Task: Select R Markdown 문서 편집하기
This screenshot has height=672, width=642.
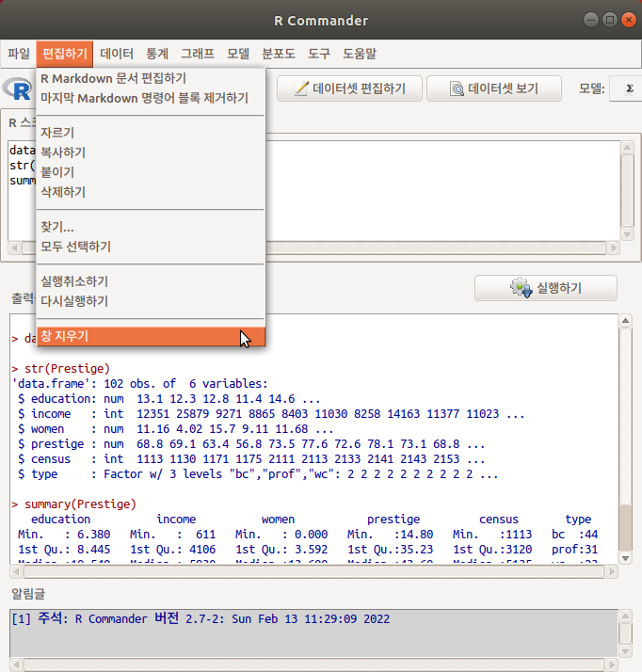Action: pos(151,78)
